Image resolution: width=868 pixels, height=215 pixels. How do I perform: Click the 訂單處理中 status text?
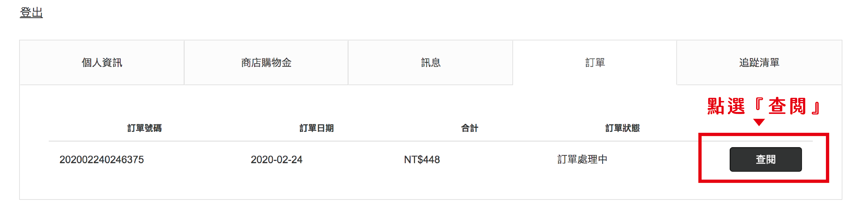pos(582,159)
